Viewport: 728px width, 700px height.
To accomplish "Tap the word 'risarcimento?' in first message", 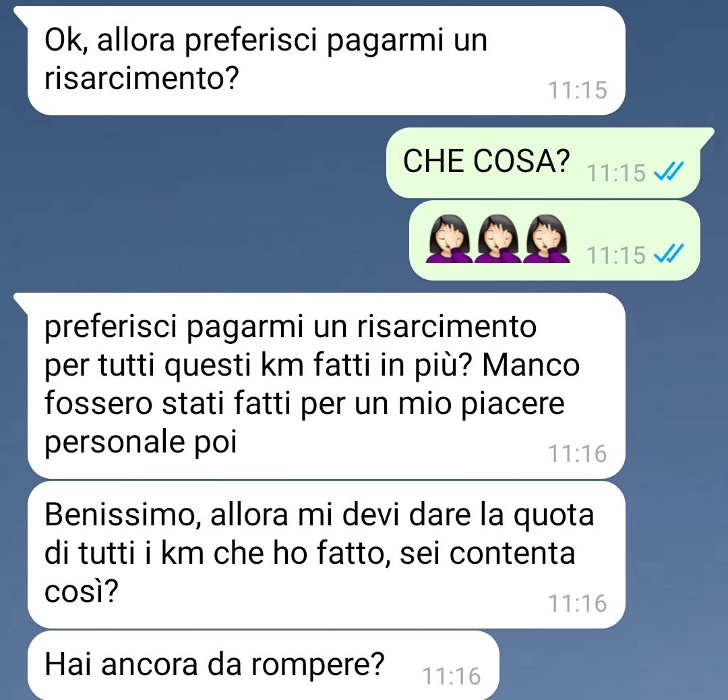I will tap(141, 78).
